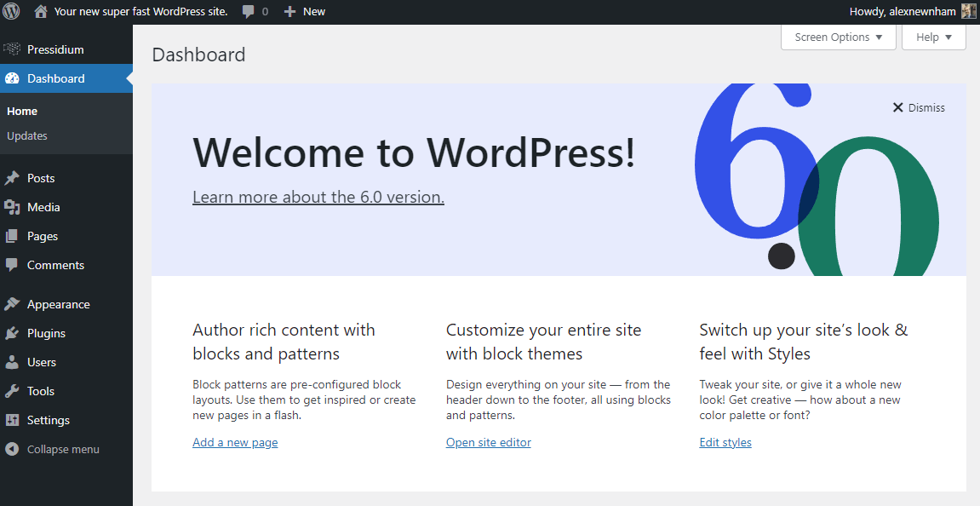Open the Pages menu

pyautogui.click(x=66, y=237)
